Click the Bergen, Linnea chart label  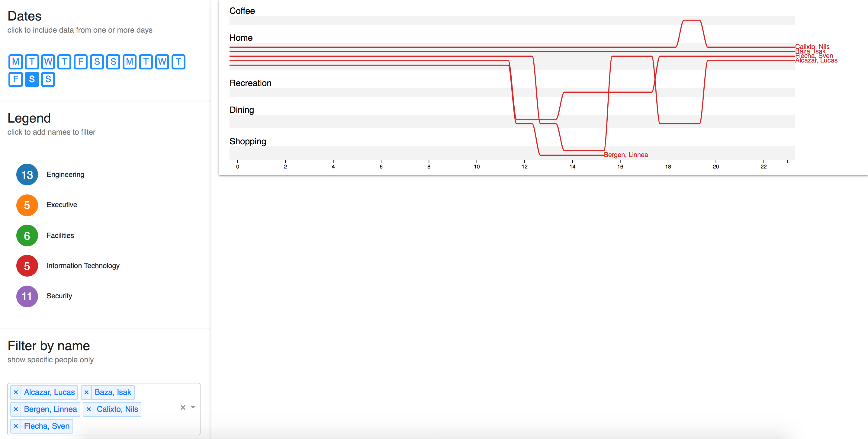coord(626,155)
